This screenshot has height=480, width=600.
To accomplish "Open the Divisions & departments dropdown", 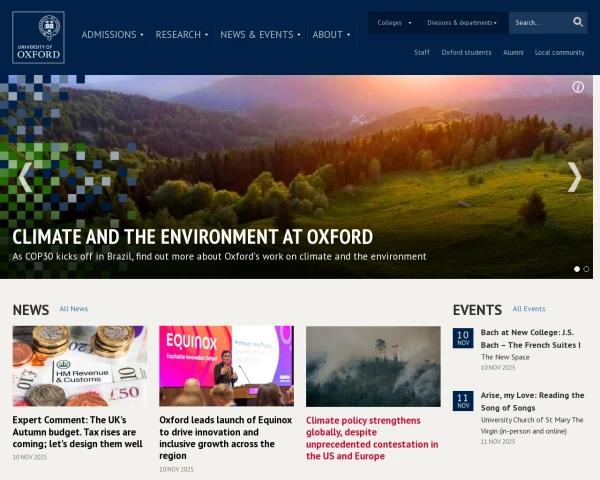I will coord(462,23).
